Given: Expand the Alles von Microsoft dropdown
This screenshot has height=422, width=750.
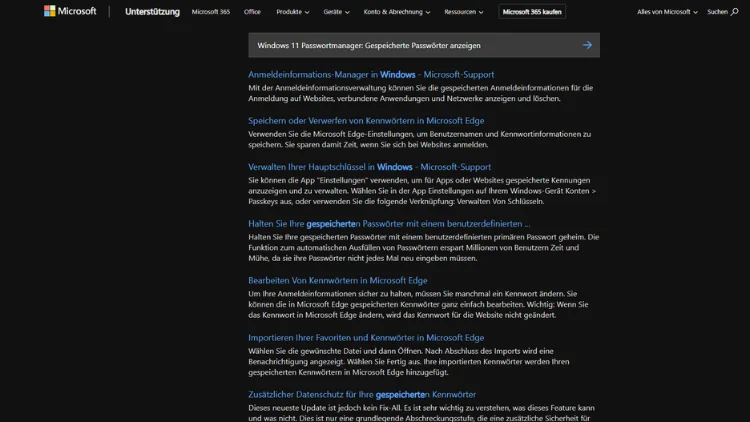Looking at the screenshot, I should (x=667, y=11).
